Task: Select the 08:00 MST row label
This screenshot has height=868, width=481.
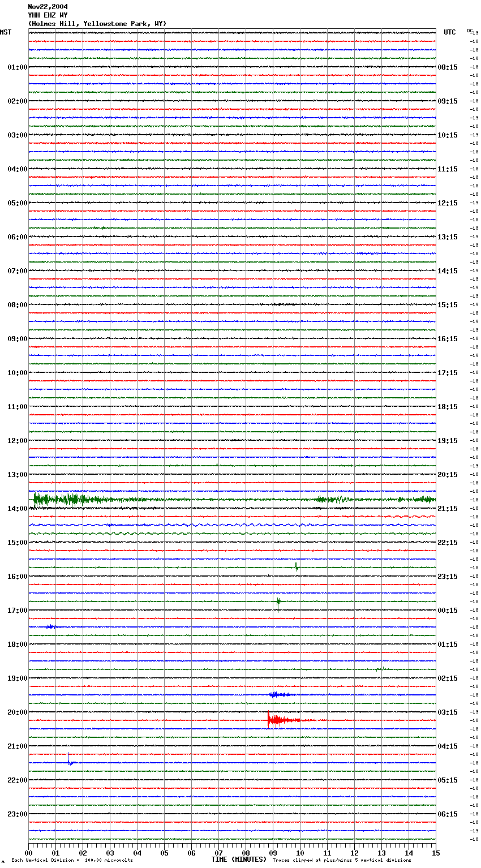Action: 17,305
